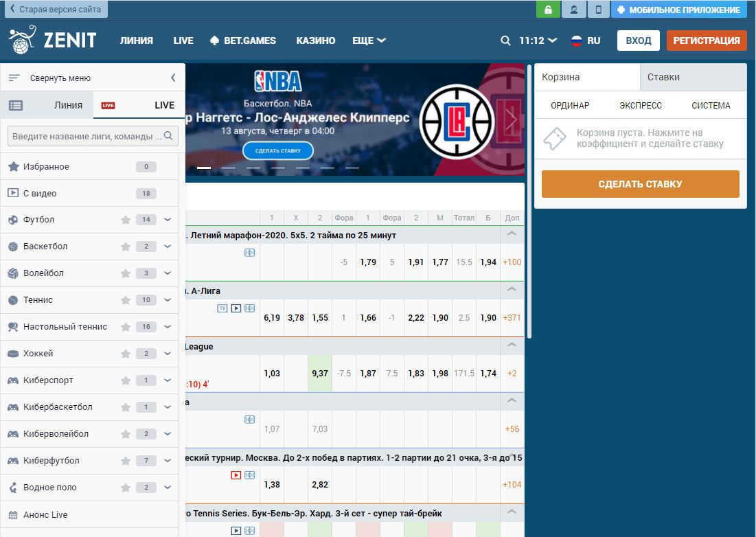Open Анонс Live in sidebar
The height and width of the screenshot is (537, 756).
click(x=90, y=514)
